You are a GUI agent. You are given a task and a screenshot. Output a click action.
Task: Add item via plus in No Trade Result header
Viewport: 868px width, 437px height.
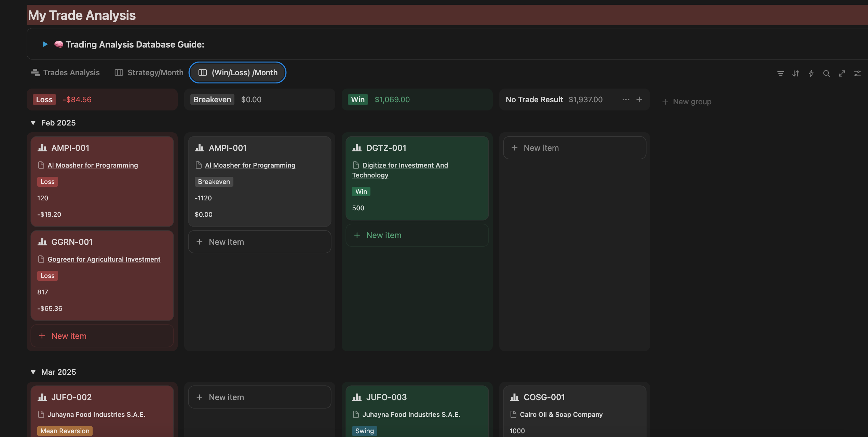click(639, 100)
